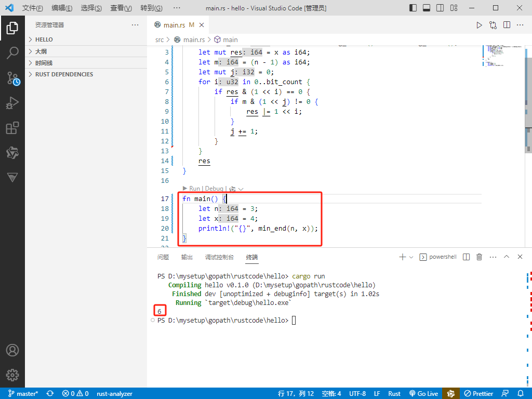This screenshot has width=532, height=399.
Task: Open the new terminal profile dropdown arrow
Action: click(411, 257)
